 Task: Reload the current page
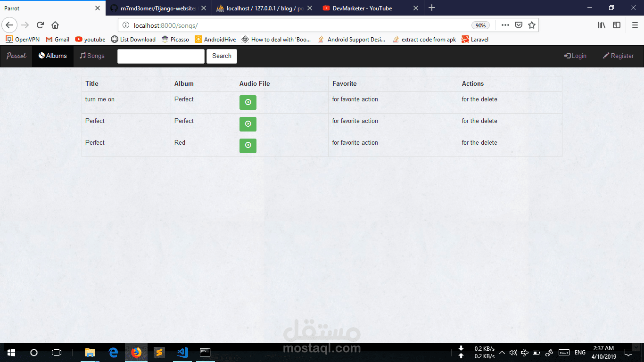tap(40, 25)
